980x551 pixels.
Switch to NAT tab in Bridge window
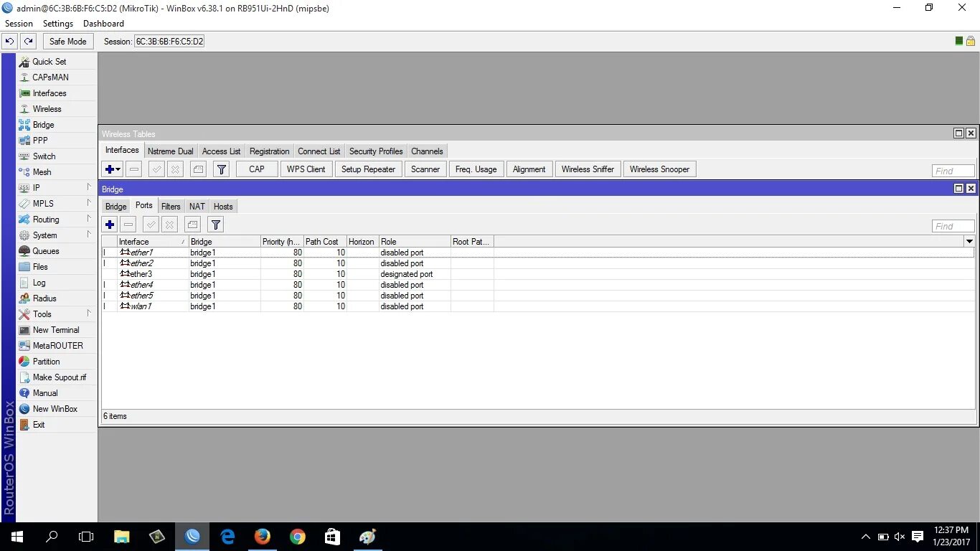tap(197, 207)
